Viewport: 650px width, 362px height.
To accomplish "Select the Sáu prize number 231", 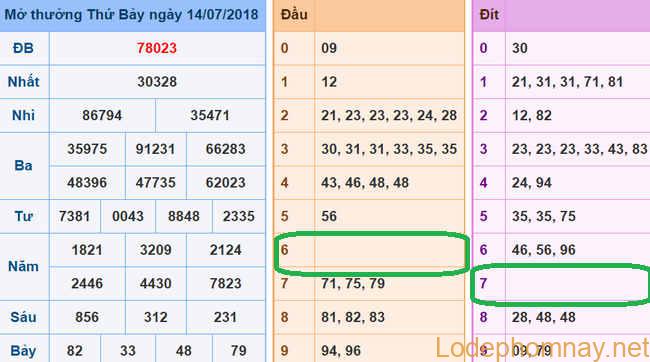I will point(226,317).
